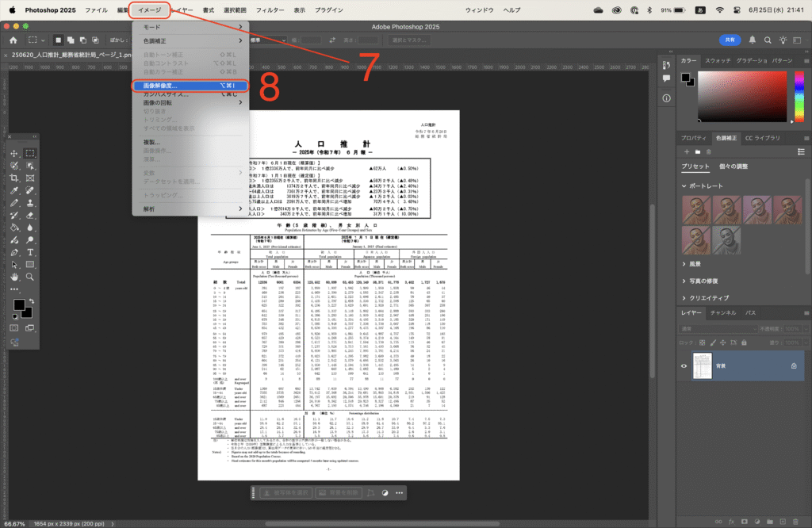The width and height of the screenshot is (812, 528).
Task: Open the フィルター menu
Action: [x=270, y=10]
